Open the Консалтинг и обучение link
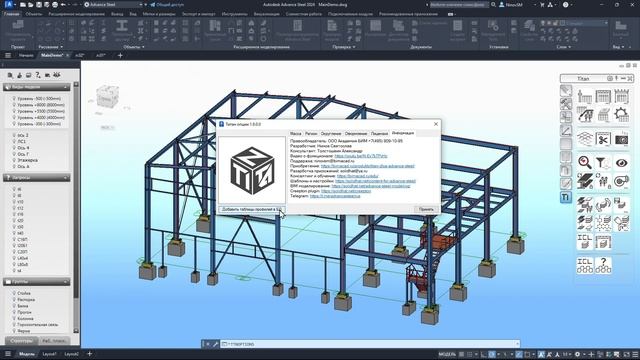640x360 pixels. tap(358, 176)
